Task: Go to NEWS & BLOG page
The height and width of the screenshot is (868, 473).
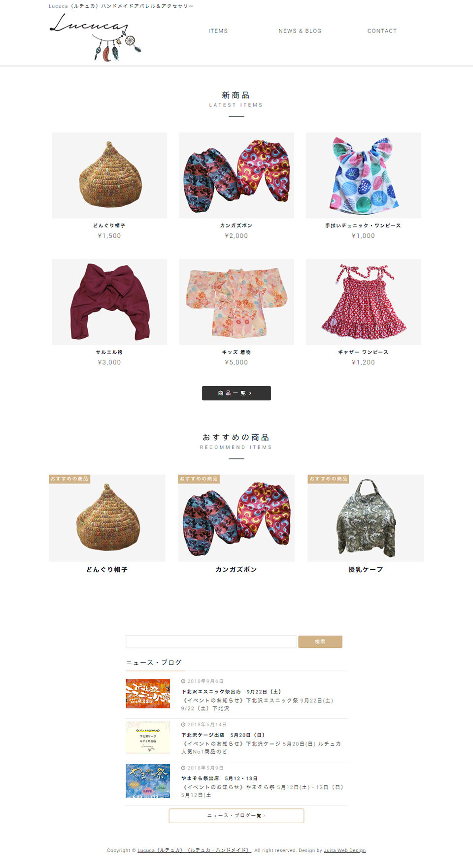Action: [x=300, y=31]
